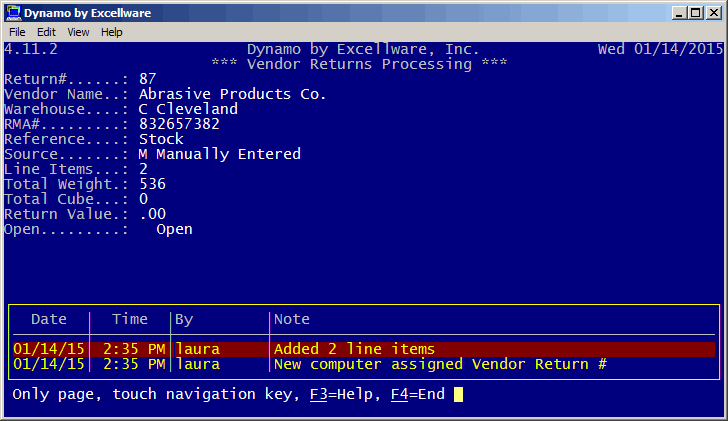Click the yellow cursor block at prompt
The width and height of the screenshot is (728, 421).
tap(458, 394)
